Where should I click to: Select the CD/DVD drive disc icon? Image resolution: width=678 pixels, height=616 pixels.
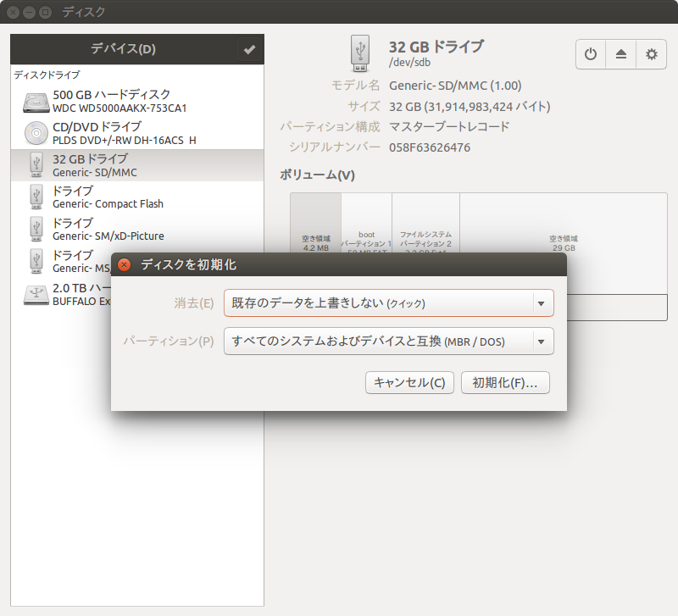[36, 133]
